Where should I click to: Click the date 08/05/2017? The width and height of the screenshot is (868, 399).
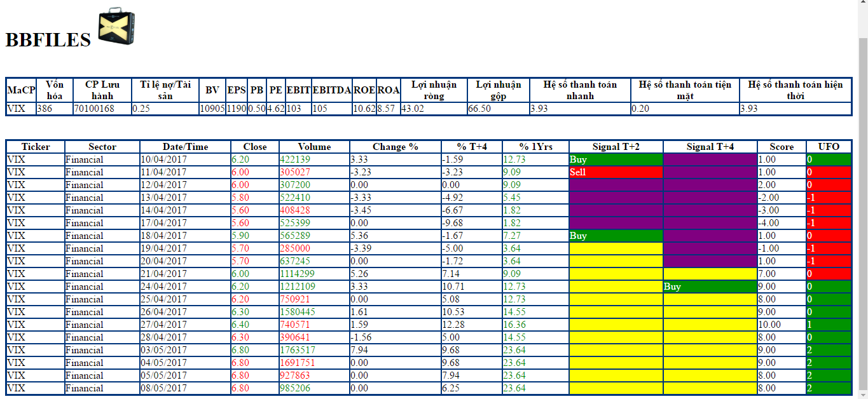tap(163, 388)
